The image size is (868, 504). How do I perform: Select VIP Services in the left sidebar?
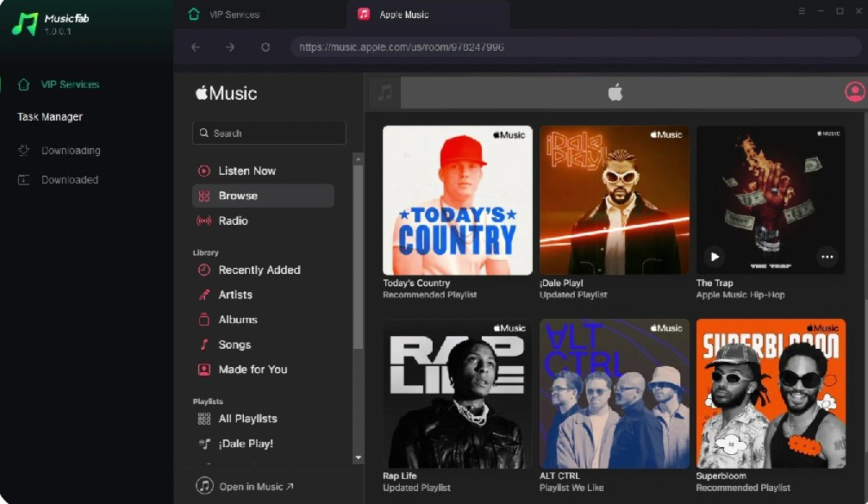click(x=70, y=84)
